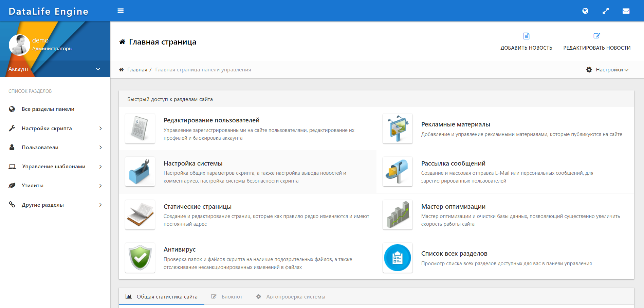Screen dimensions: 644x308
Task: Open the mailbox icon for message mailing
Action: point(398,172)
